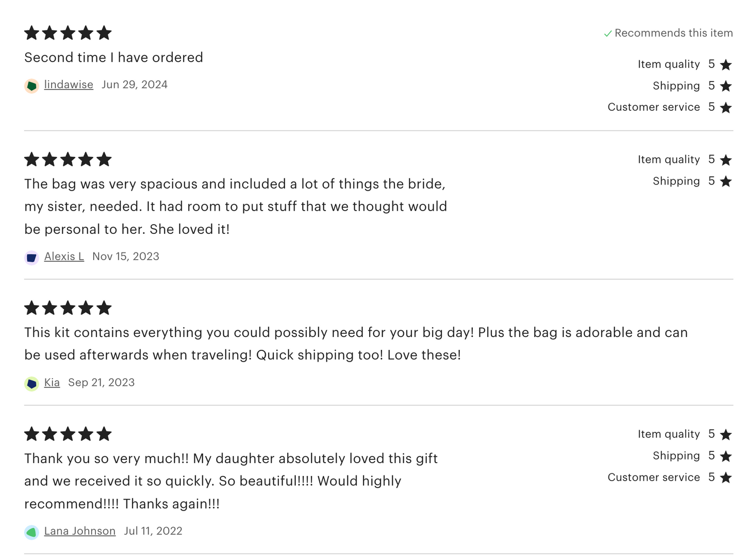This screenshot has width=745, height=560.
Task: Click Kia's profile avatar icon
Action: 31,383
